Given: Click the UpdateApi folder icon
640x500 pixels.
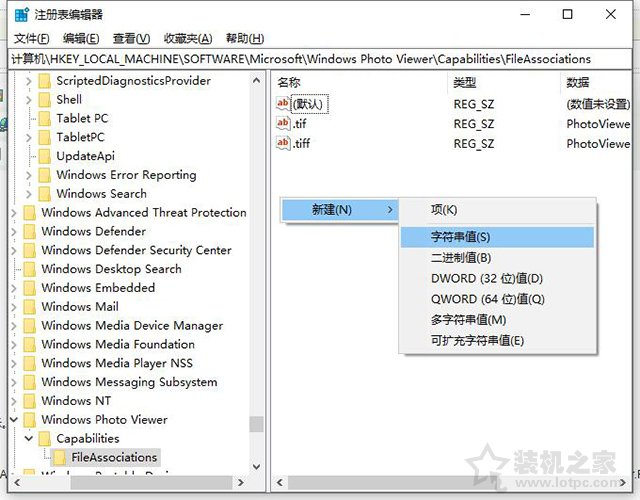Looking at the screenshot, I should (44, 156).
